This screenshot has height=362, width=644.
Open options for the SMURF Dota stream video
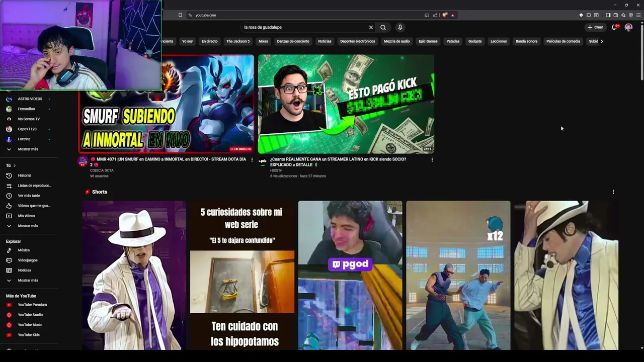(x=252, y=159)
